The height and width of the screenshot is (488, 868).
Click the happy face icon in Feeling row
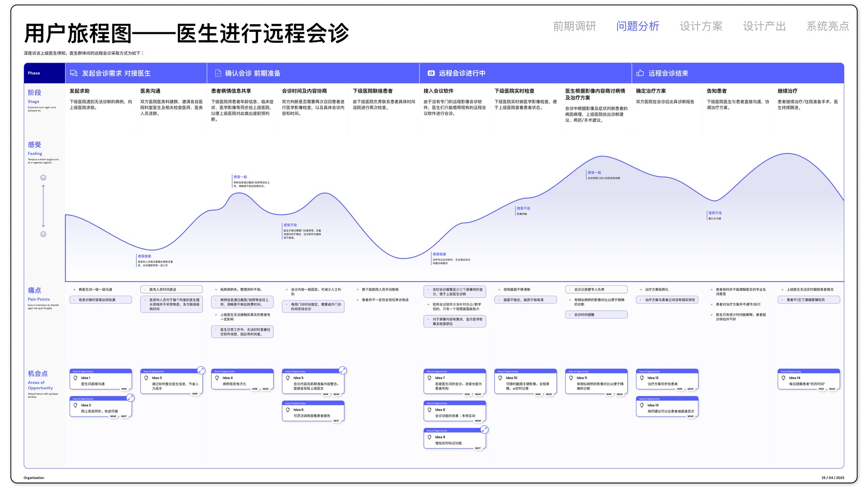[43, 177]
